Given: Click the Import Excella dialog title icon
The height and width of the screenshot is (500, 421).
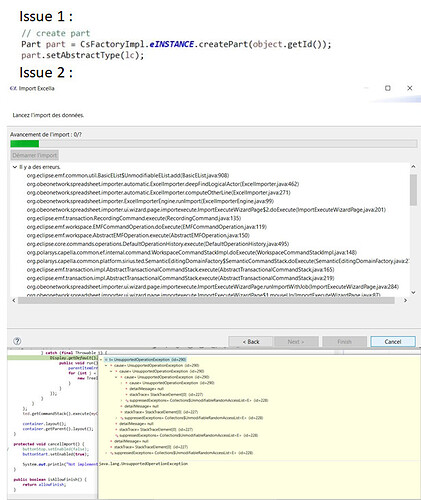Looking at the screenshot, I should click(13, 88).
